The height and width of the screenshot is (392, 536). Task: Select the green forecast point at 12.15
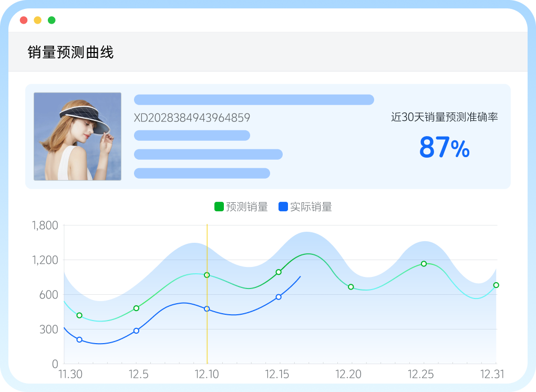pyautogui.click(x=279, y=272)
